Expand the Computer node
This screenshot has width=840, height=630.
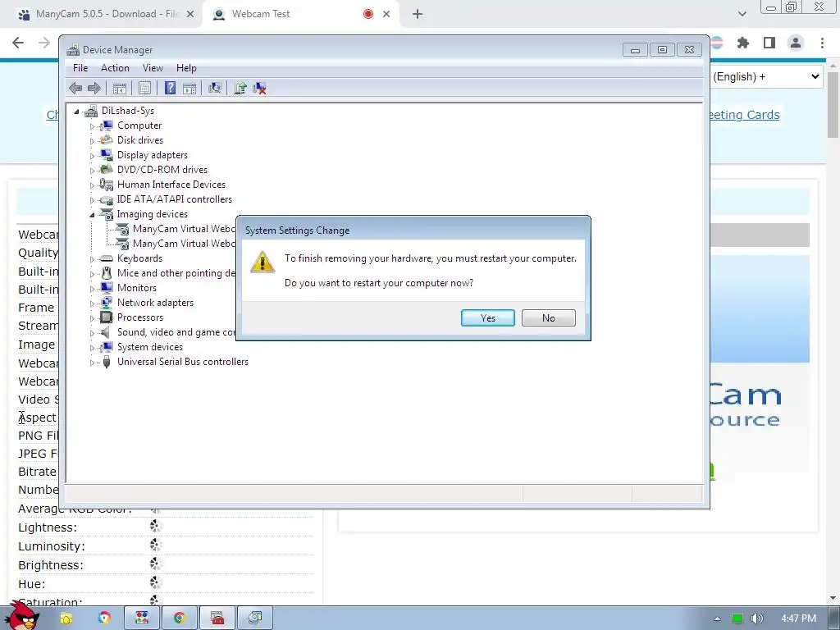pos(92,126)
